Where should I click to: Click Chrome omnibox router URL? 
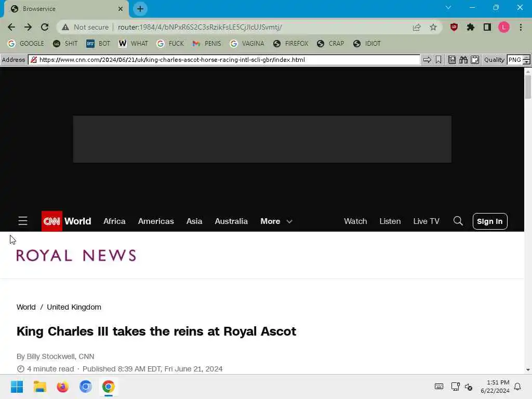coord(200,27)
